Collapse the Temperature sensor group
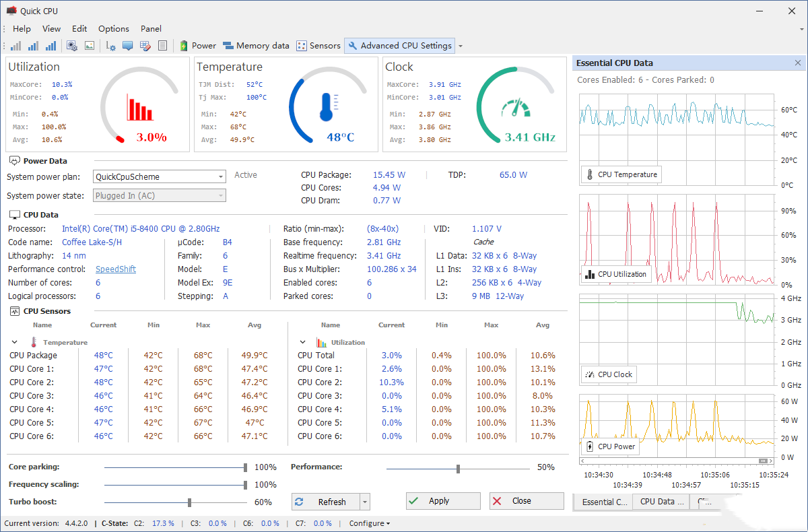Screen dimensions: 808x532 click(x=14, y=341)
